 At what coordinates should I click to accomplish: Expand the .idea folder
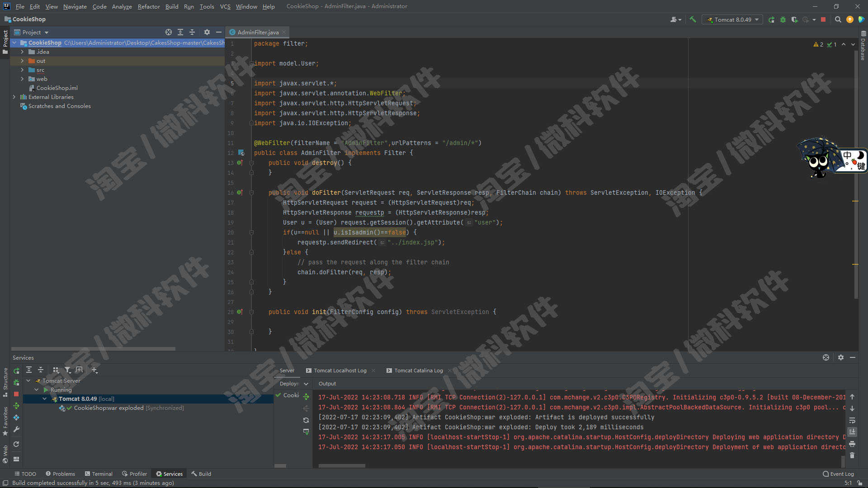[x=22, y=52]
